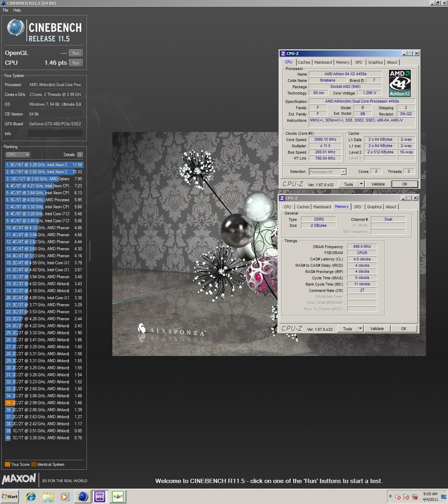Click the Core Speed value 2990.15 MHz

pyautogui.click(x=325, y=140)
